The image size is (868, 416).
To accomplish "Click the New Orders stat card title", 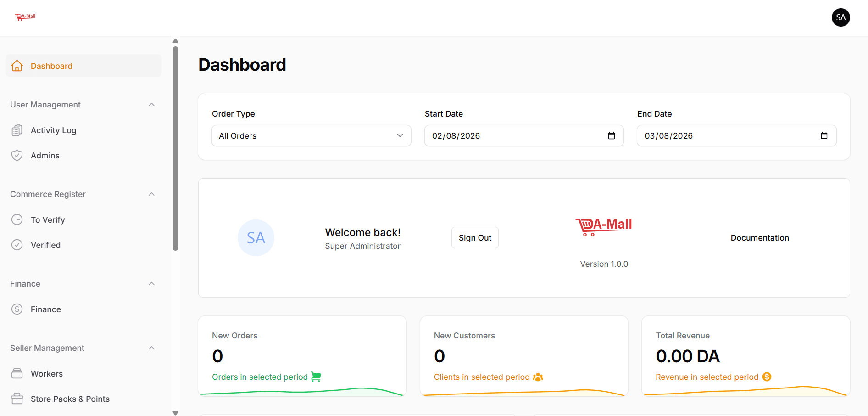I will click(234, 336).
